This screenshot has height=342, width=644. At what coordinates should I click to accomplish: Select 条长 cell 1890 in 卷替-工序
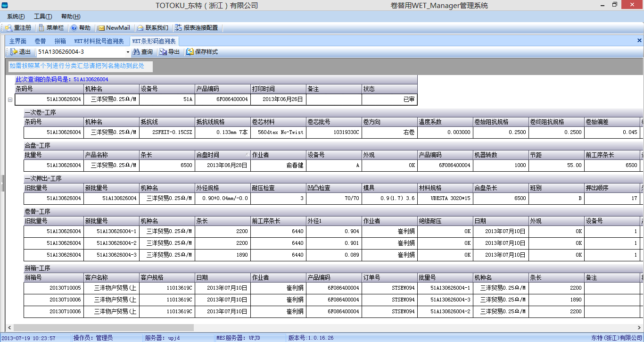tap(223, 255)
